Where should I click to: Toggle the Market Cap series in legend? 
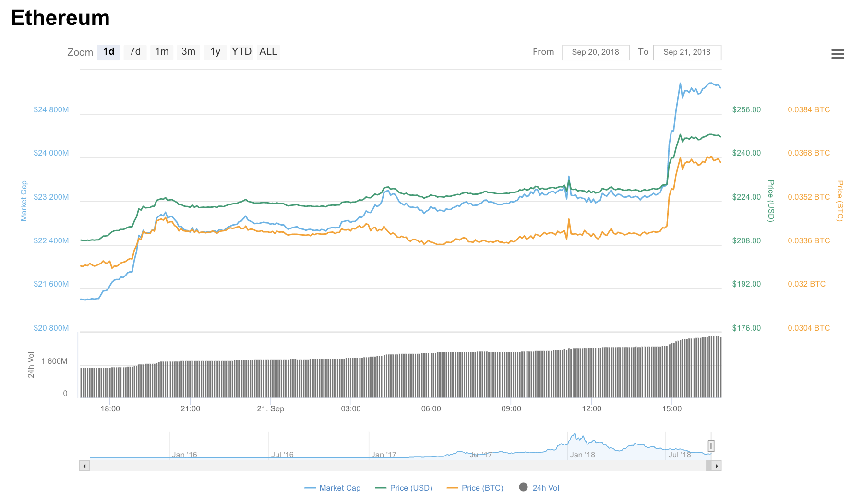tap(332, 488)
